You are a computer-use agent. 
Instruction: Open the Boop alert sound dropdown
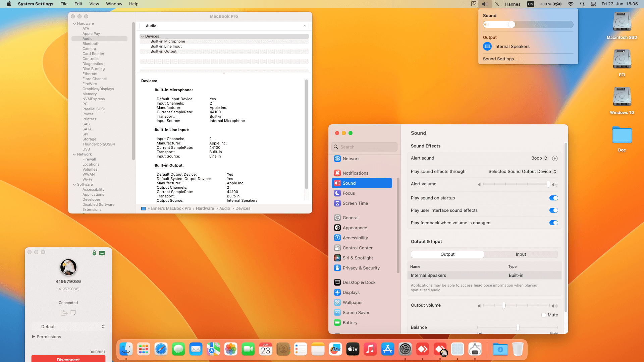[x=539, y=158]
